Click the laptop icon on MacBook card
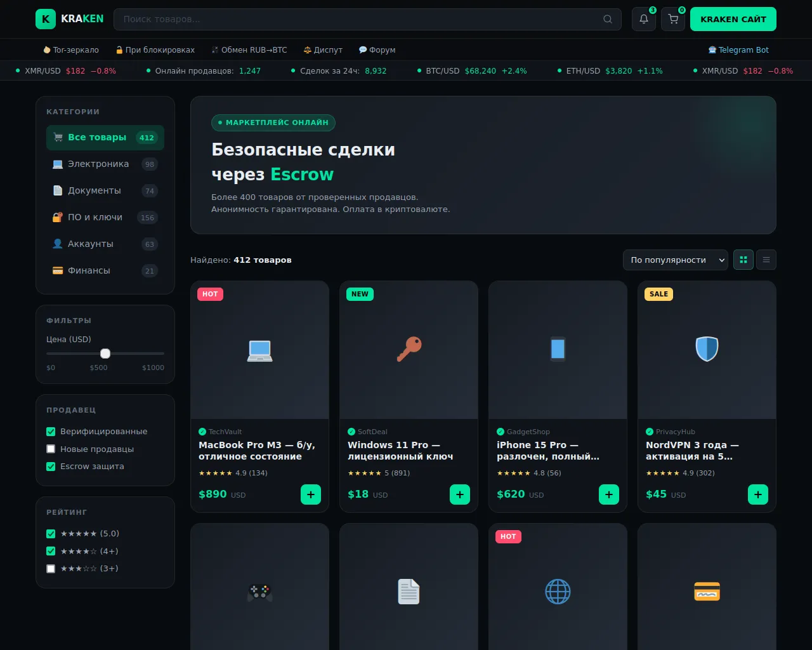The width and height of the screenshot is (812, 650). pos(260,350)
